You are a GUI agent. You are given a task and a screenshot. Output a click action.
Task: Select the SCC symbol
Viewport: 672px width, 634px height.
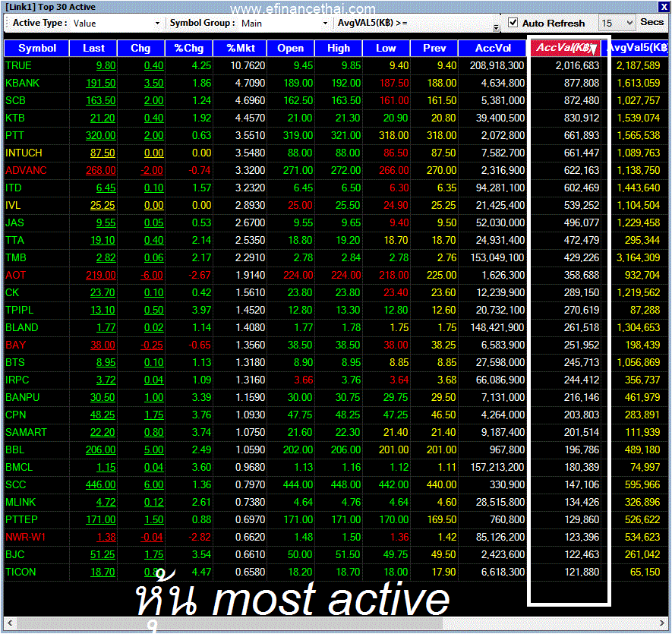click(x=15, y=485)
